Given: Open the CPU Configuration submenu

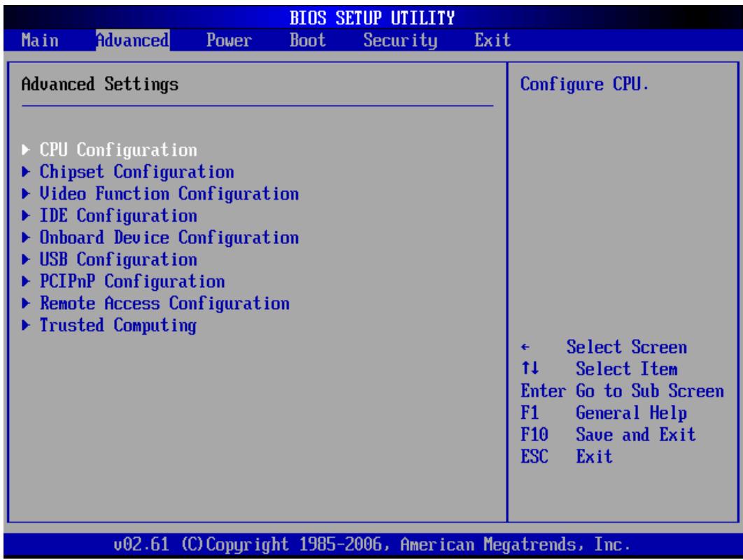Looking at the screenshot, I should pos(118,150).
